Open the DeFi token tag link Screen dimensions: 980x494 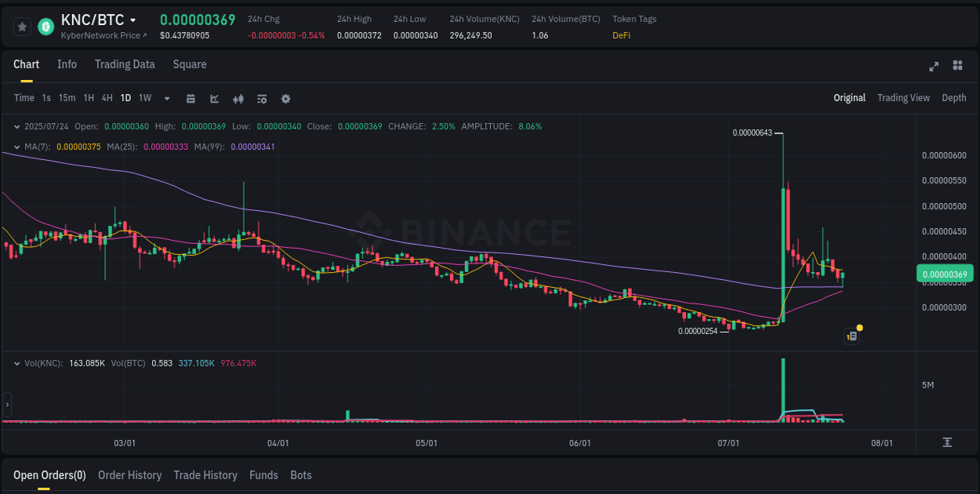[x=620, y=35]
